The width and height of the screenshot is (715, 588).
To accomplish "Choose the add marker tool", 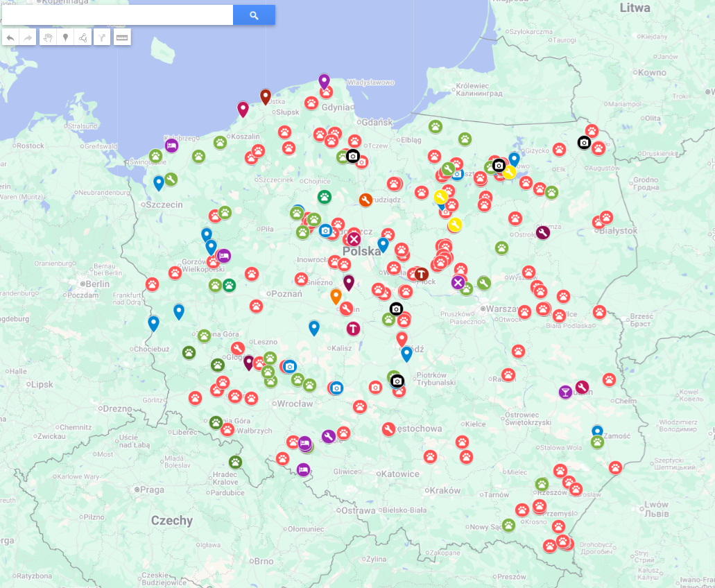I will [x=66, y=37].
